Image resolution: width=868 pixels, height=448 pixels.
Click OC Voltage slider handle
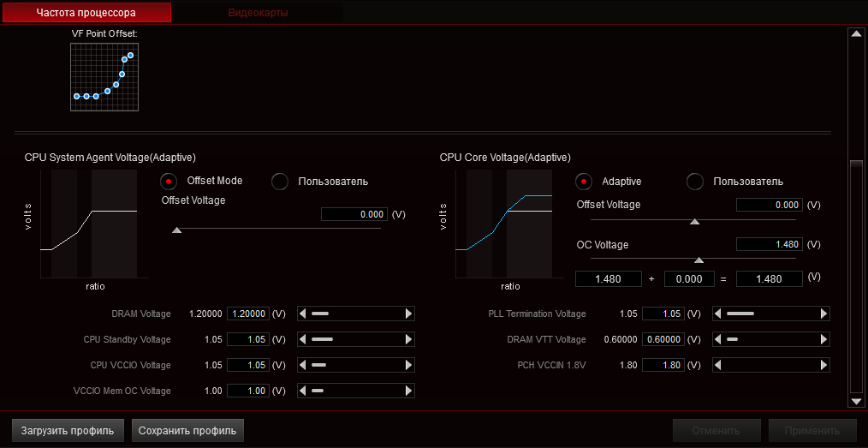tap(699, 260)
